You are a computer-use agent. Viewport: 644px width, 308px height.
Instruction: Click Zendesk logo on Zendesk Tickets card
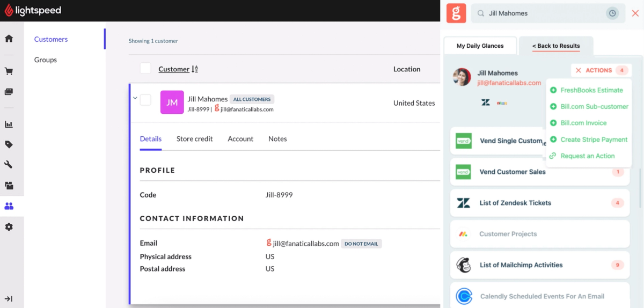(464, 203)
